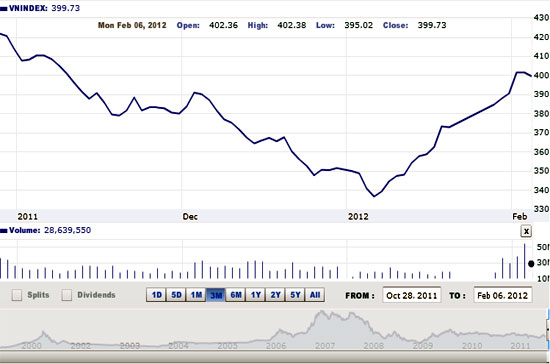Screen dimensions: 550x364
Task: Click the VNINDEX legend label
Action: click(x=28, y=8)
